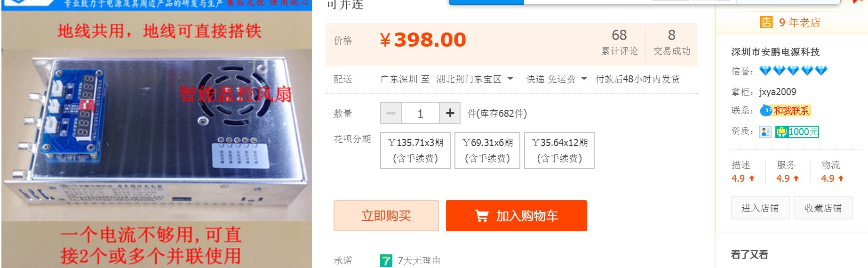
Task: Click the seller ID card qualification icon
Action: click(765, 132)
